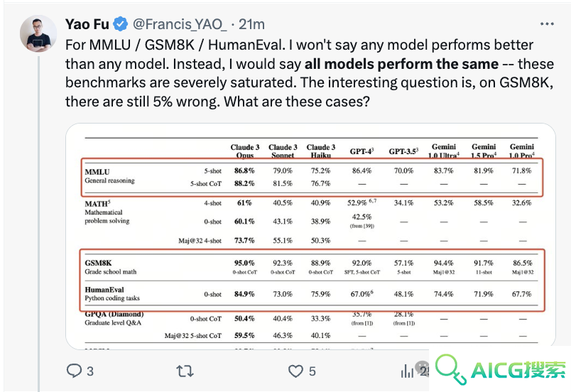Screen dimensions: 571x392
Task: Open the tweet's three-dot more menu
Action: [547, 24]
